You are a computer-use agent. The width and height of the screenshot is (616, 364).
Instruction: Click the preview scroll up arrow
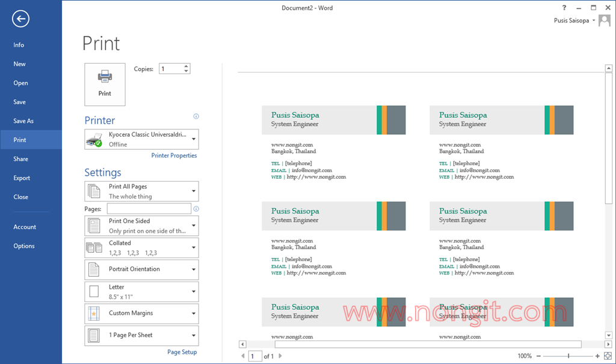609,69
